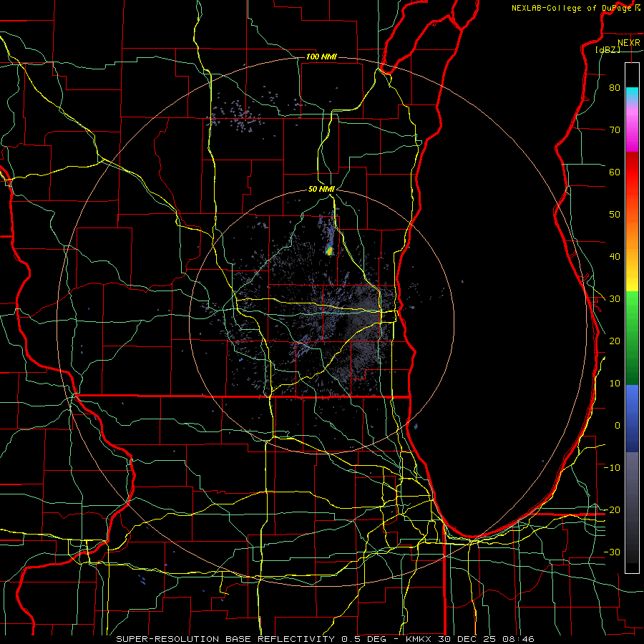Click the NEXR label above the scale

tap(628, 43)
